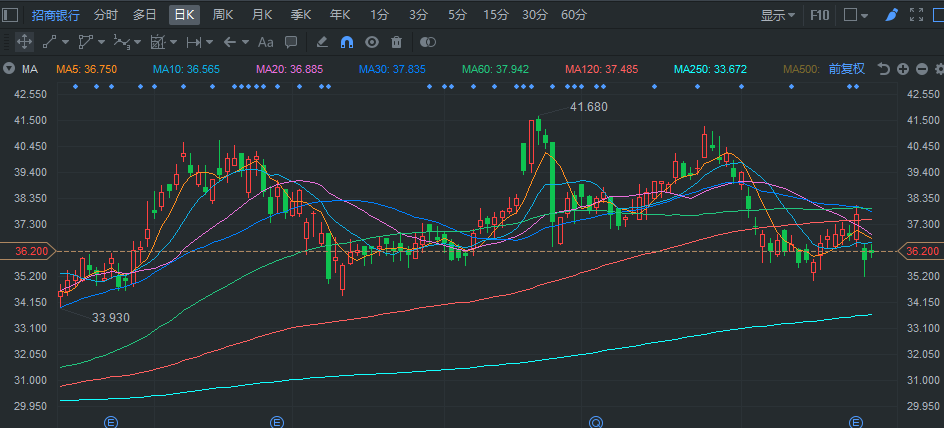Select the move crosshair cursor tool

(x=24, y=42)
